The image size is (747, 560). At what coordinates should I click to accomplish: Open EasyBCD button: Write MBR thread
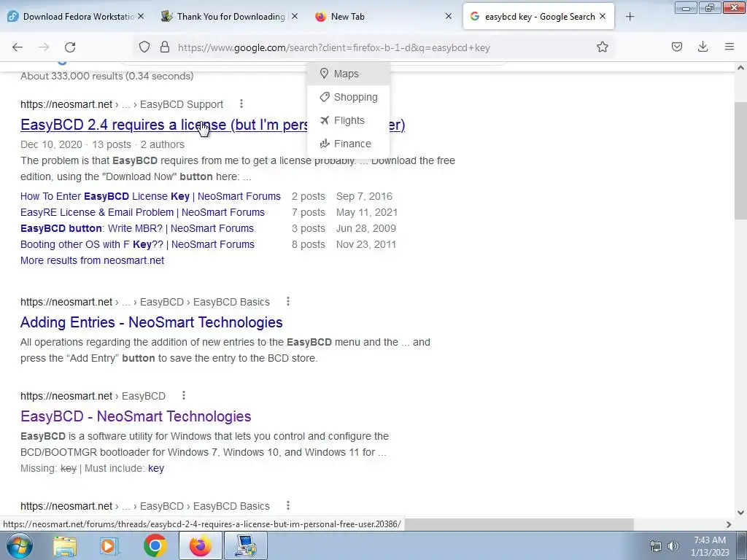(x=137, y=228)
